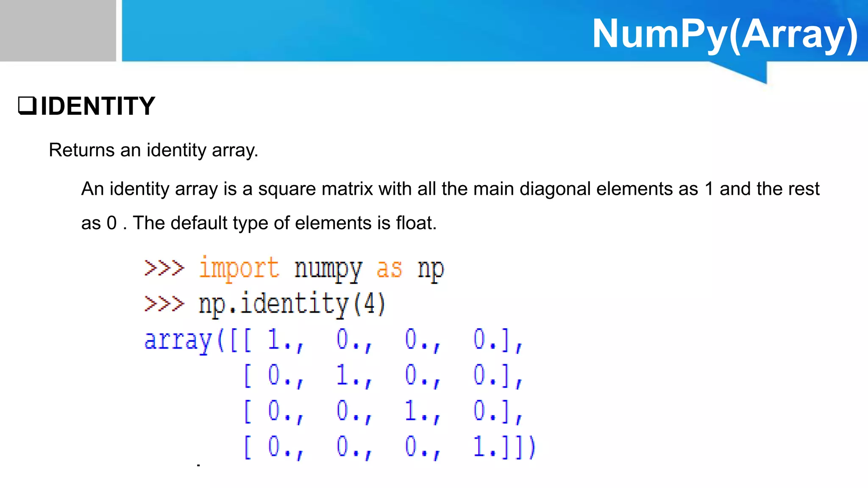The image size is (868, 488).
Task: Click the sentence 'Returns an identity array.'
Action: [153, 150]
